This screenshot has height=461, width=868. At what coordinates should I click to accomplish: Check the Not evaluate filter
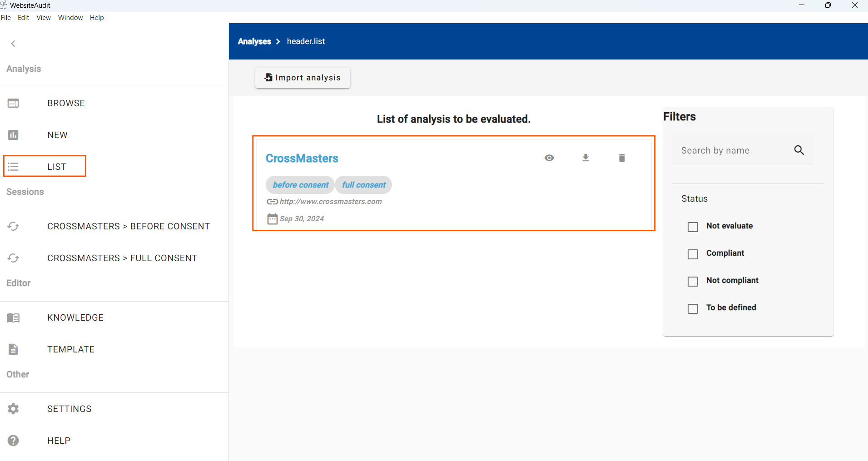click(693, 227)
